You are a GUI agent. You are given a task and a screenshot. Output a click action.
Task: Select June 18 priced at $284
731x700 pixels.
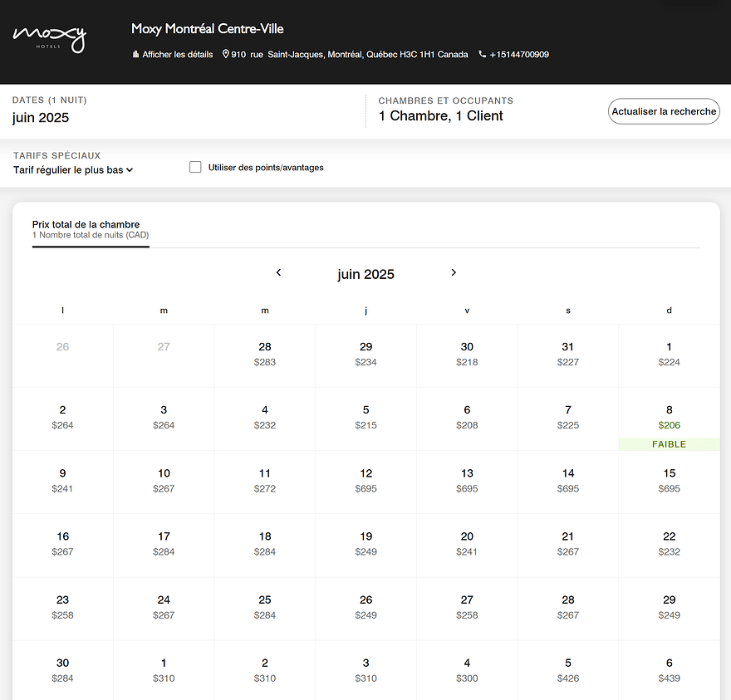tap(265, 546)
